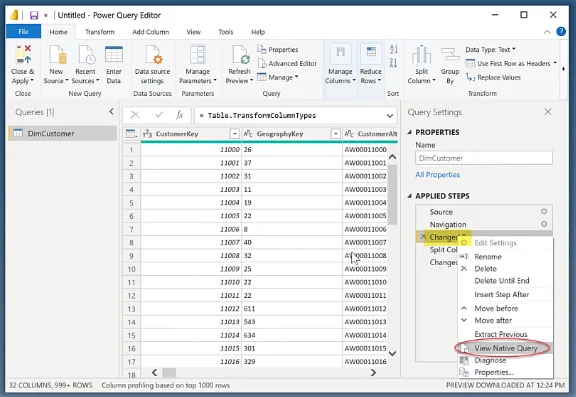Viewport: 576px width, 397px height.
Task: Click the horizontal scrollbar right arrow
Action: click(373, 372)
